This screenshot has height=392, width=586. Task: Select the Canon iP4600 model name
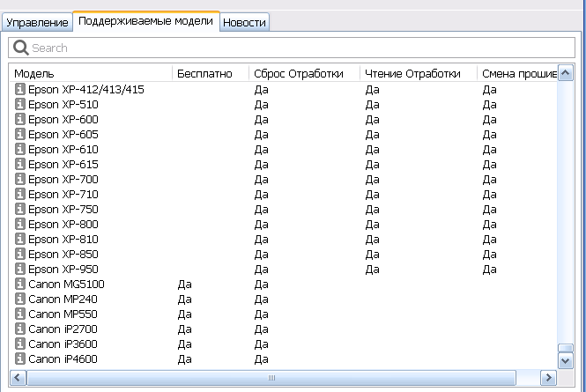[63, 359]
